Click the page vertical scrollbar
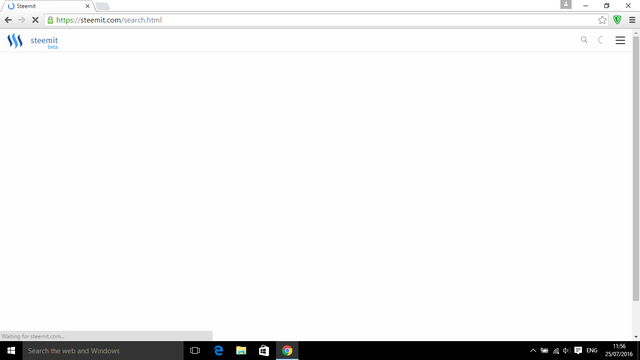 click(x=636, y=169)
